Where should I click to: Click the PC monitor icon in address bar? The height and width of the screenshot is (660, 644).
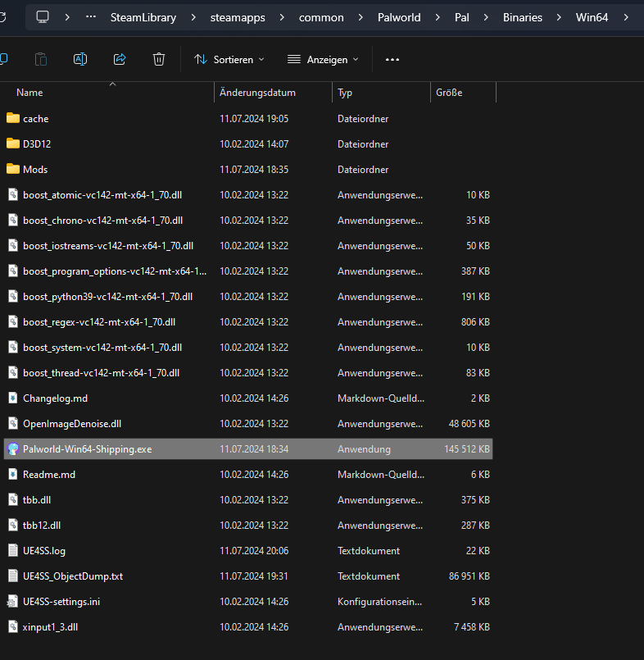[x=43, y=17]
